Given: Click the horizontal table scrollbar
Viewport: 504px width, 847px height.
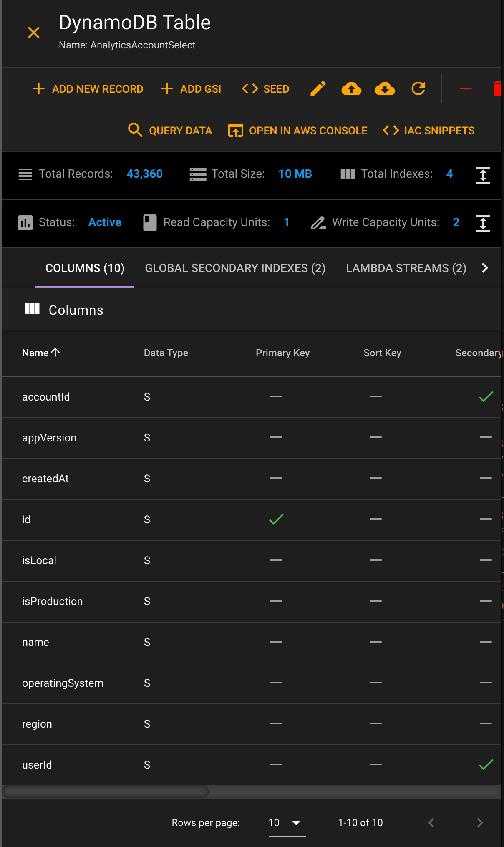Looking at the screenshot, I should pyautogui.click(x=105, y=792).
